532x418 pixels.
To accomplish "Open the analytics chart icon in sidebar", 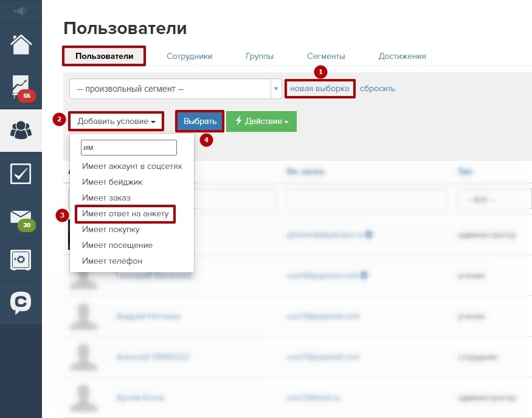I will (21, 87).
